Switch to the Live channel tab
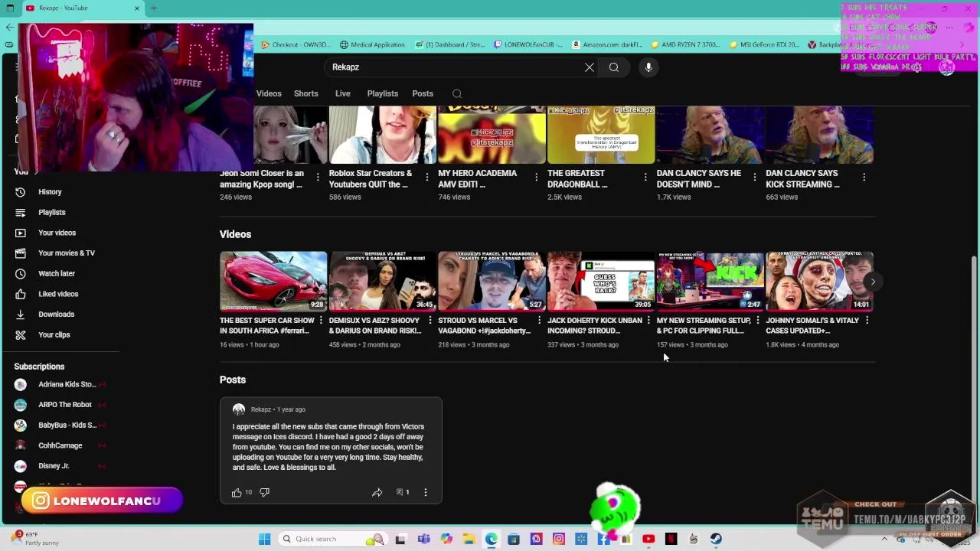The width and height of the screenshot is (980, 551). (x=342, y=93)
